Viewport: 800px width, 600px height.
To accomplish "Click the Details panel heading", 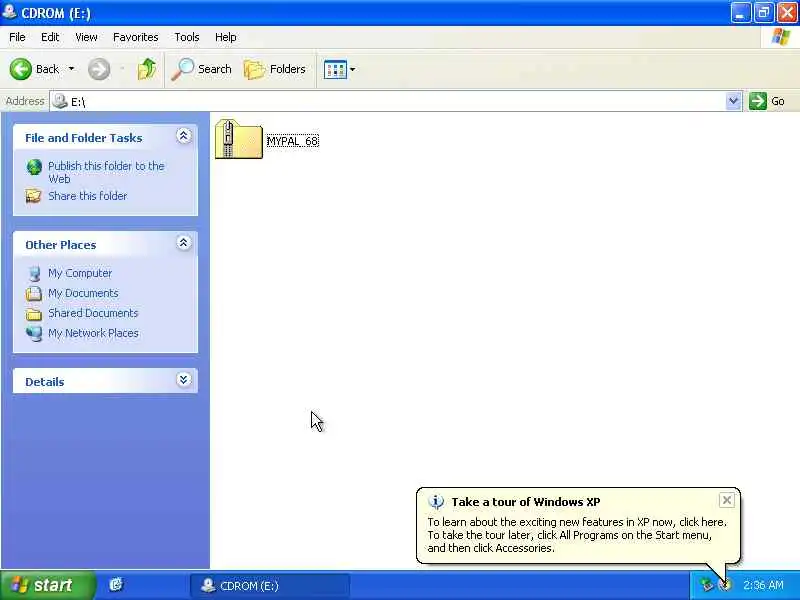I will [x=45, y=382].
